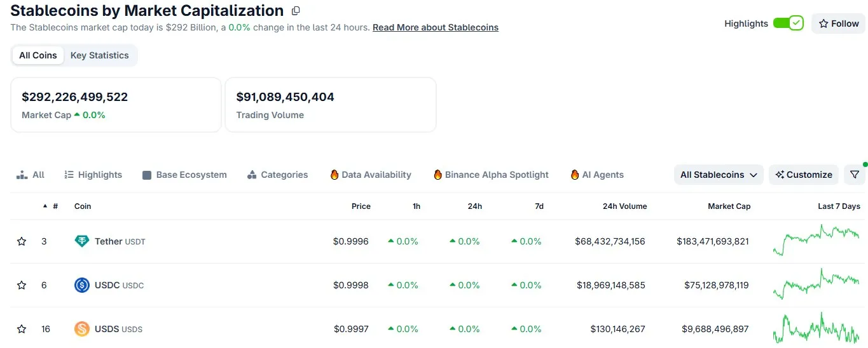Select the All Coins tab
The width and height of the screenshot is (868, 348).
point(38,55)
